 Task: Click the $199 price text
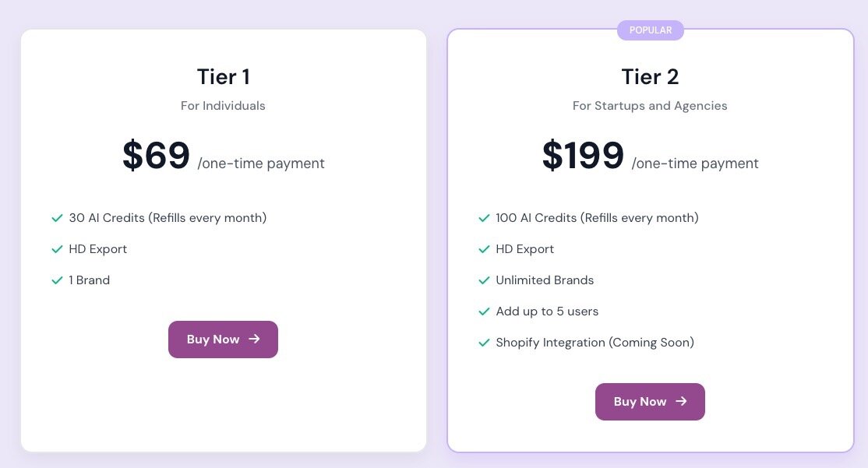coord(583,155)
